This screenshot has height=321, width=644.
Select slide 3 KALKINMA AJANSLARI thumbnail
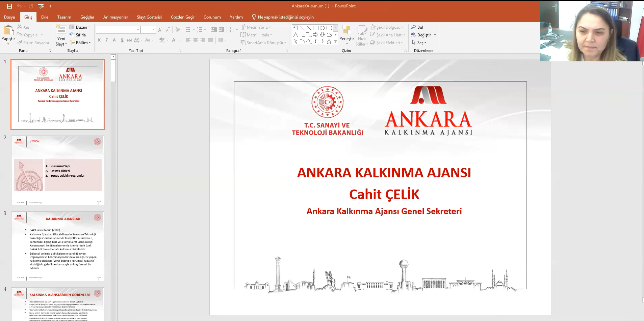[58, 246]
